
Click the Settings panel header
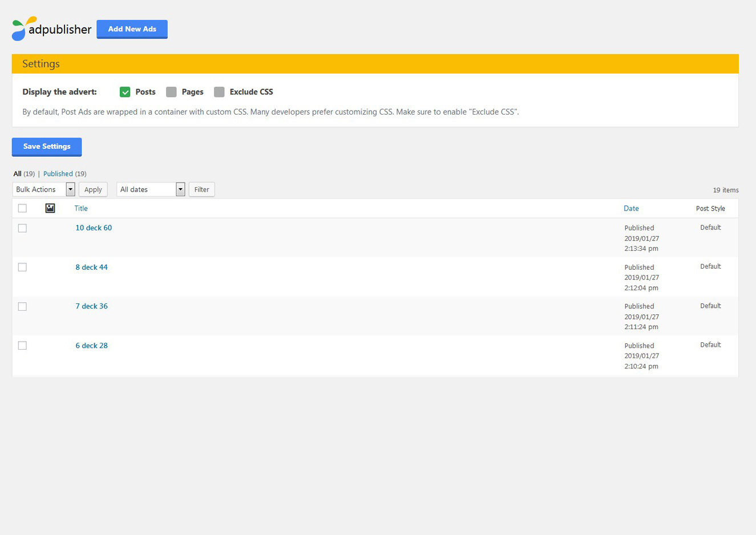(x=375, y=64)
